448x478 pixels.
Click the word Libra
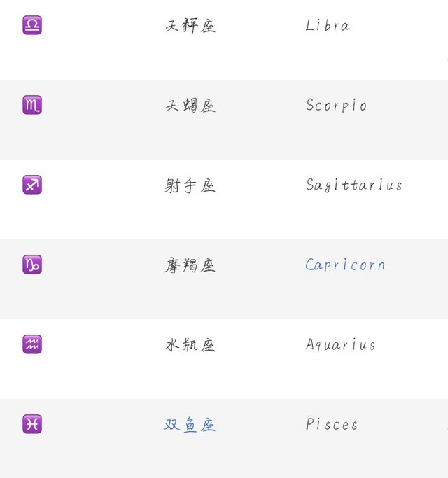click(328, 25)
